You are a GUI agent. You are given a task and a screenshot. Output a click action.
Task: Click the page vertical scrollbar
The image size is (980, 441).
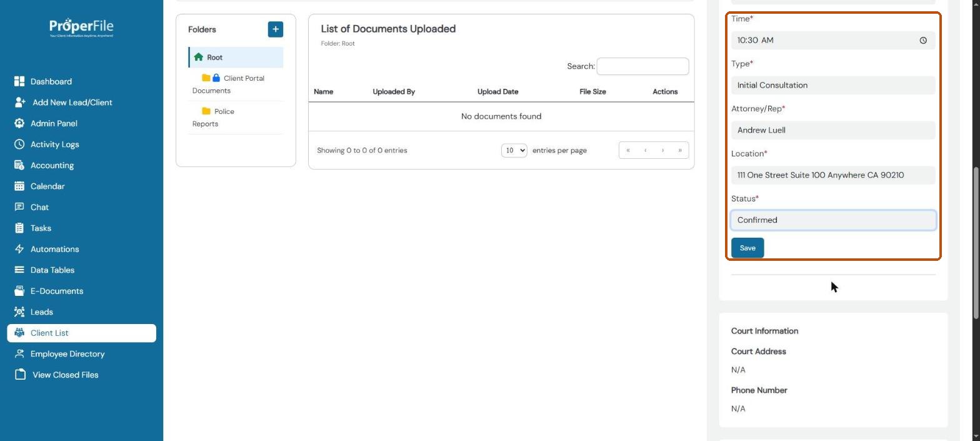click(976, 244)
